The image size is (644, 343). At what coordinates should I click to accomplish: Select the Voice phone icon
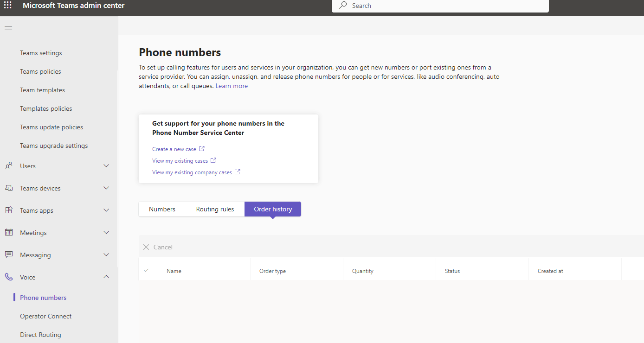8,277
